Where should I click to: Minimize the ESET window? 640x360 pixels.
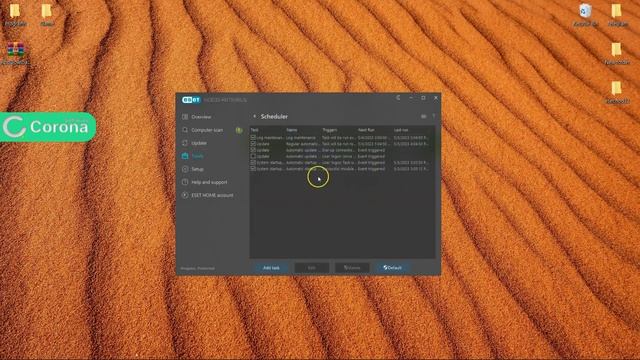pos(411,98)
